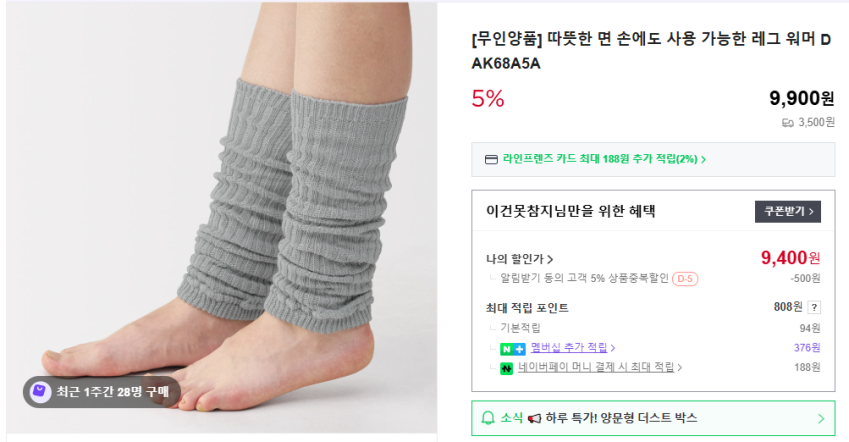Image resolution: width=849 pixels, height=442 pixels.
Task: Click the purple shopping bag icon
Action: (40, 391)
